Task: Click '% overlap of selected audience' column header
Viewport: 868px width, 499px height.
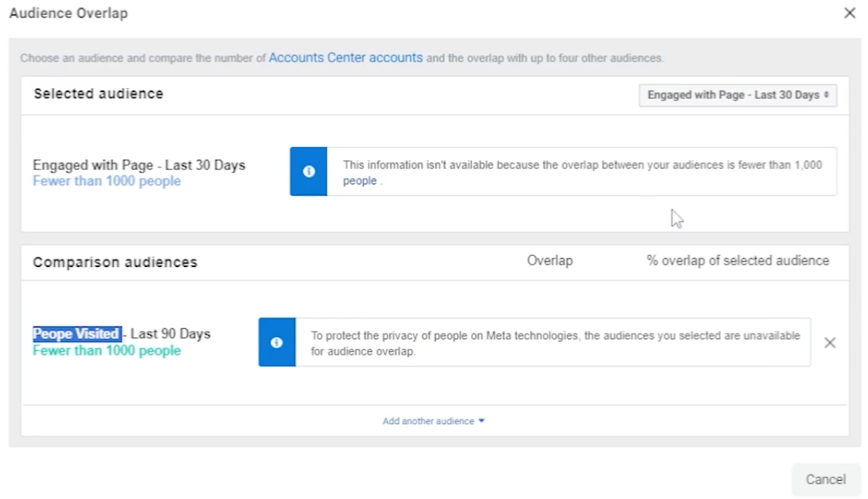Action: 737,261
